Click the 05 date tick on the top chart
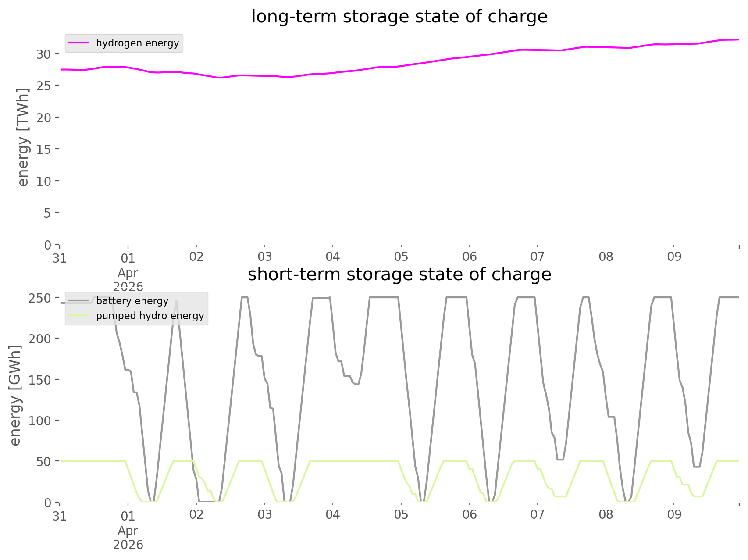Image resolution: width=748 pixels, height=560 pixels. [x=401, y=257]
